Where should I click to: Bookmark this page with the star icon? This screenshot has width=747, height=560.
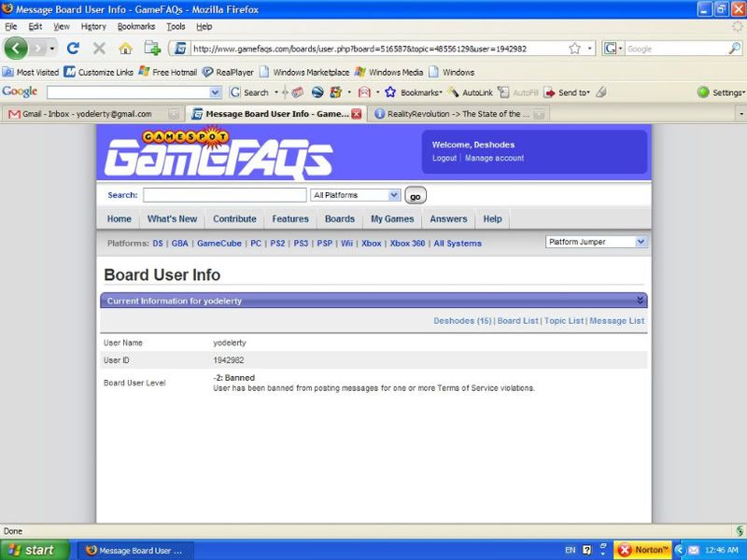(x=574, y=49)
